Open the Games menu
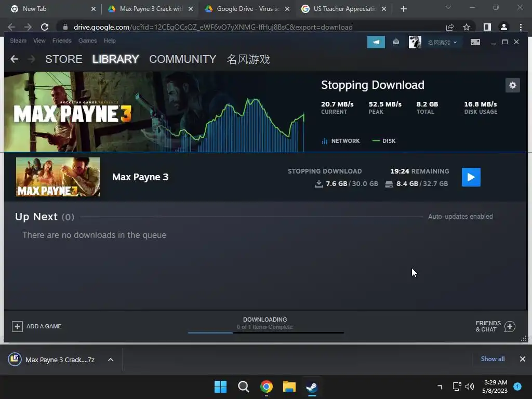The image size is (532, 399). (87, 41)
